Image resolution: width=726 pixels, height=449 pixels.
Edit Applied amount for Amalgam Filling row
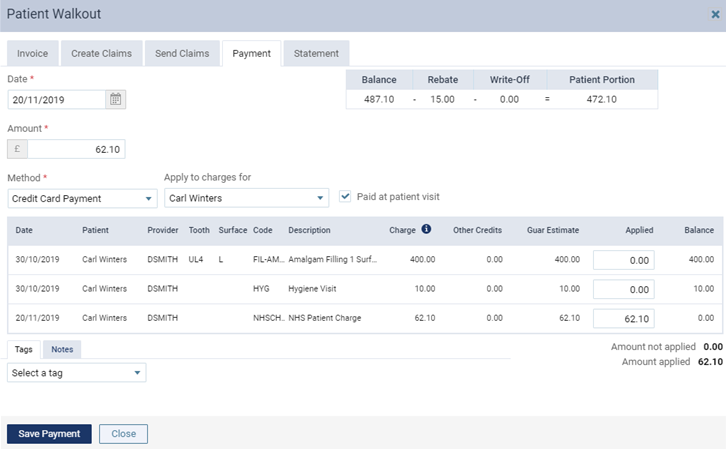624,260
